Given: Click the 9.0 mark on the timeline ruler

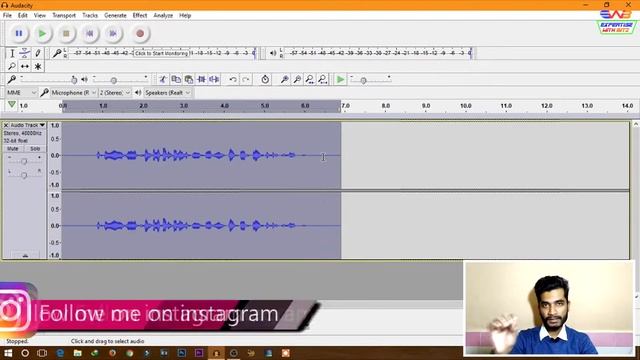Looking at the screenshot, I should point(426,106).
